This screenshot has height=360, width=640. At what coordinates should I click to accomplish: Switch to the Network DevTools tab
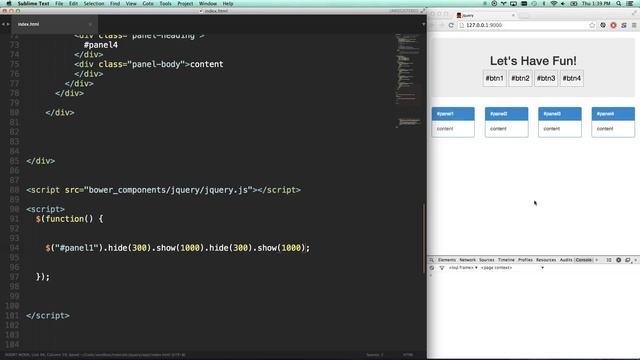[x=467, y=260]
